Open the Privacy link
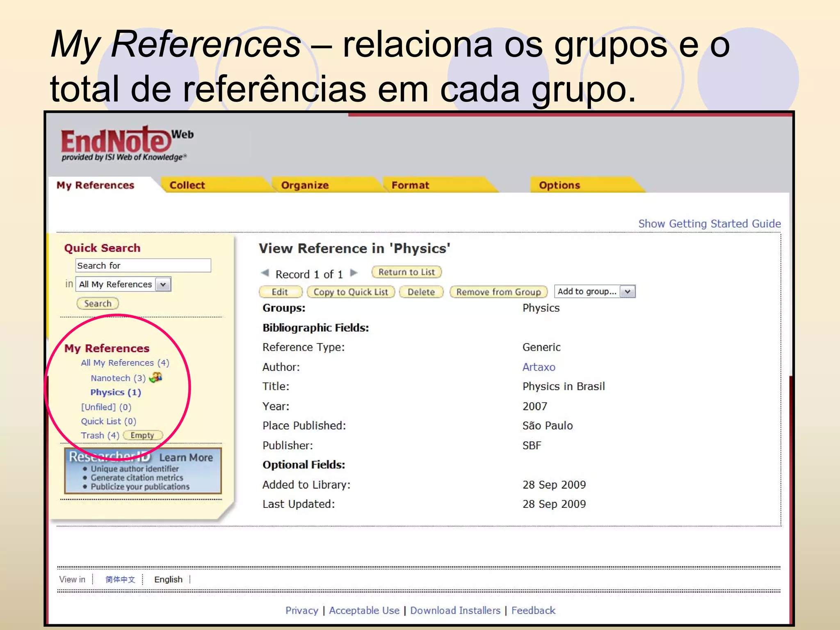The width and height of the screenshot is (840, 630). [x=301, y=610]
